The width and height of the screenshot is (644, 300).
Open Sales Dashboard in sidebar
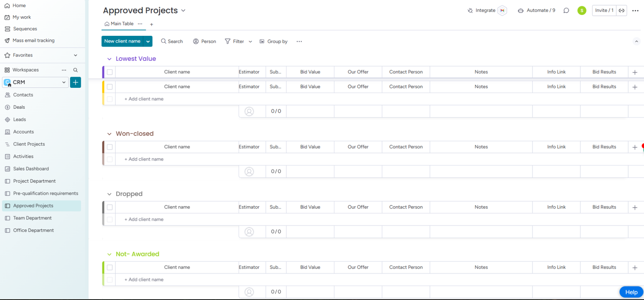click(31, 169)
